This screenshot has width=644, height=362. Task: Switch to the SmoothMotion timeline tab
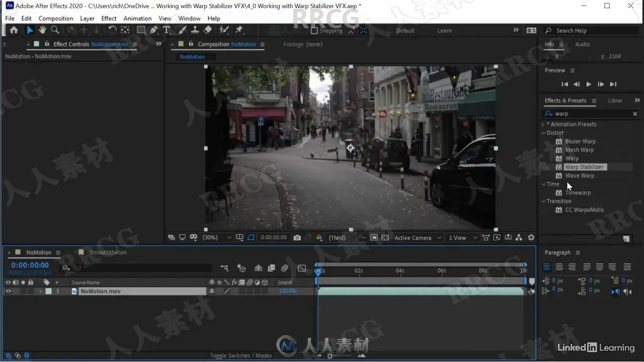[108, 252]
